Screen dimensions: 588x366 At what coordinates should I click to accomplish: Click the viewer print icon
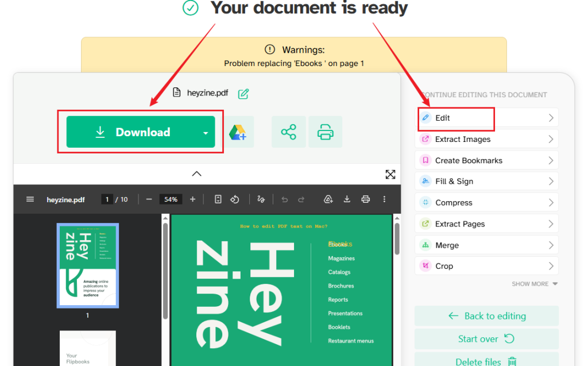(366, 199)
